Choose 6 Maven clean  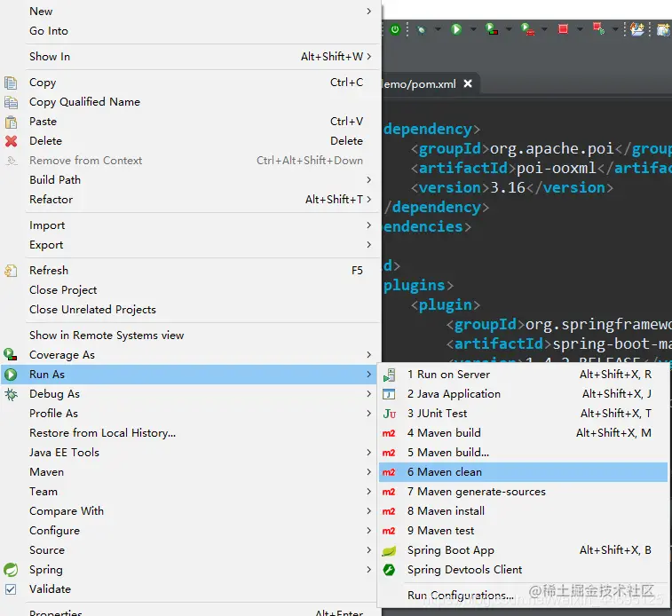(x=523, y=472)
